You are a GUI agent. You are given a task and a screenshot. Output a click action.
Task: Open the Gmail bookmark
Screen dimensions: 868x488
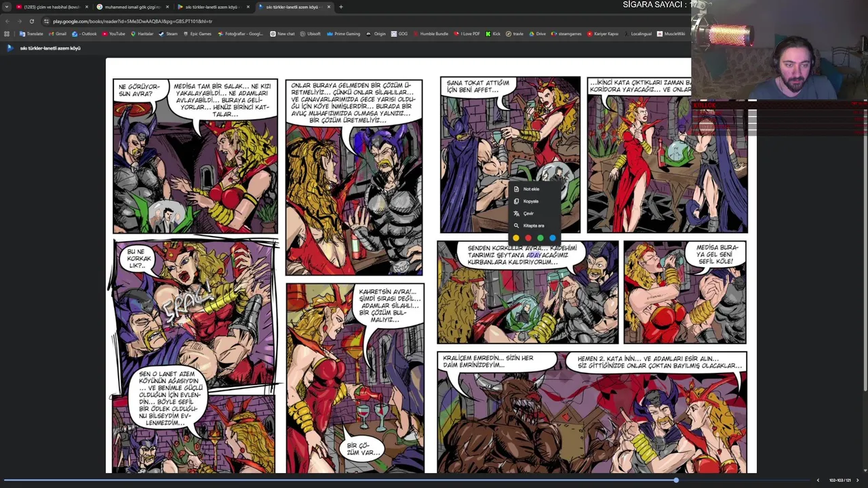(x=58, y=34)
